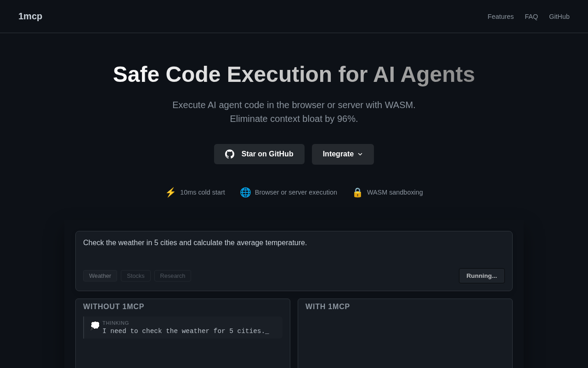Click the thinking cloud bubble icon
The image size is (588, 368).
click(x=95, y=325)
